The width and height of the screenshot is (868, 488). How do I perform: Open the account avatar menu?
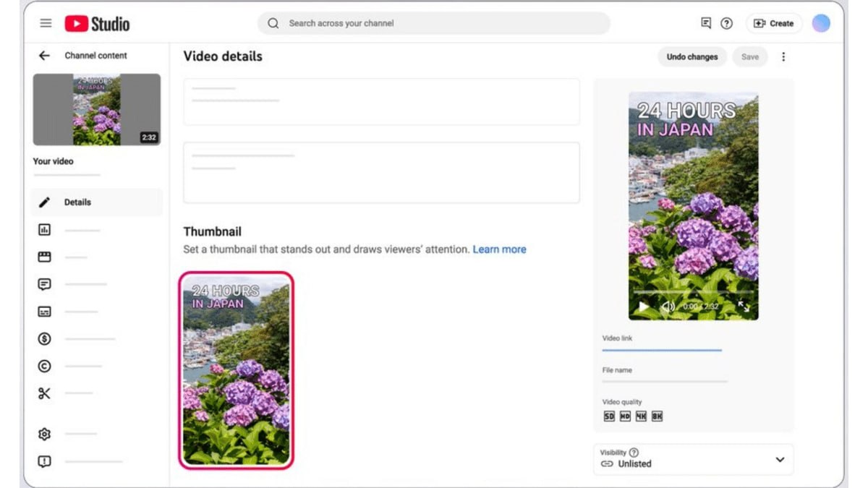coord(821,23)
